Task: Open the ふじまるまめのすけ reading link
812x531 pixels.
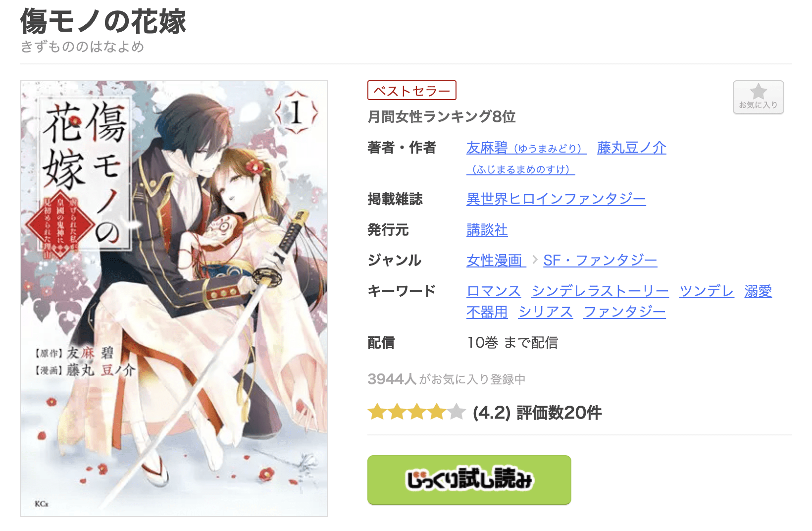Action: [x=520, y=169]
